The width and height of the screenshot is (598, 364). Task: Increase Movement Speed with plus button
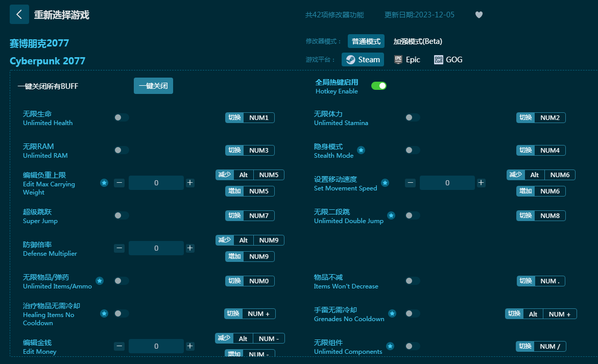tap(481, 183)
